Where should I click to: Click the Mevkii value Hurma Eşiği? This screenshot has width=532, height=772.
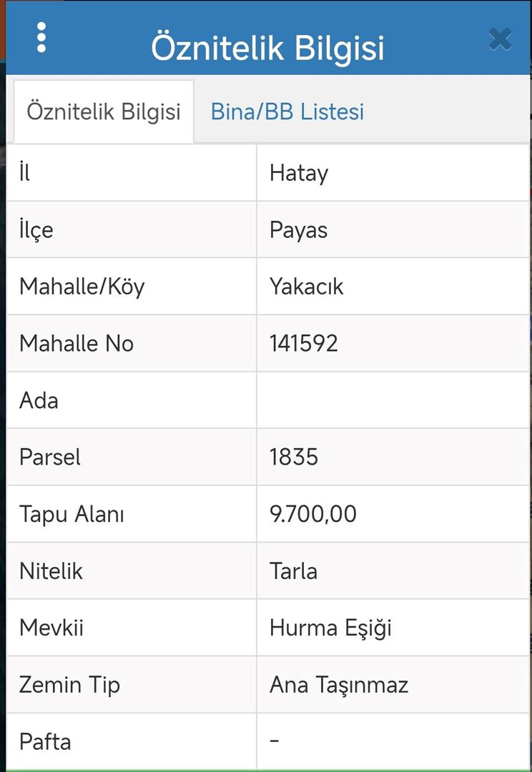[x=330, y=628]
